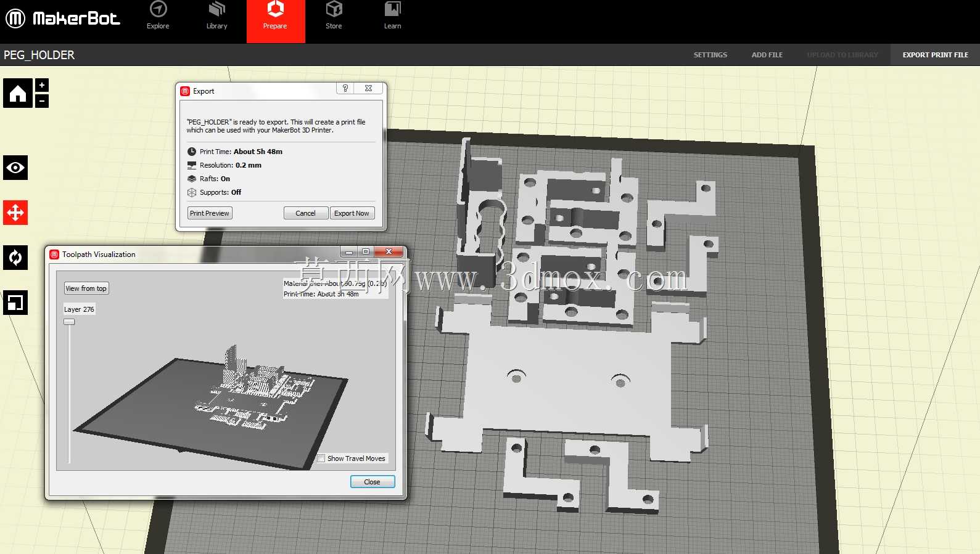Click the Print Time About 5h 48m text

click(241, 152)
